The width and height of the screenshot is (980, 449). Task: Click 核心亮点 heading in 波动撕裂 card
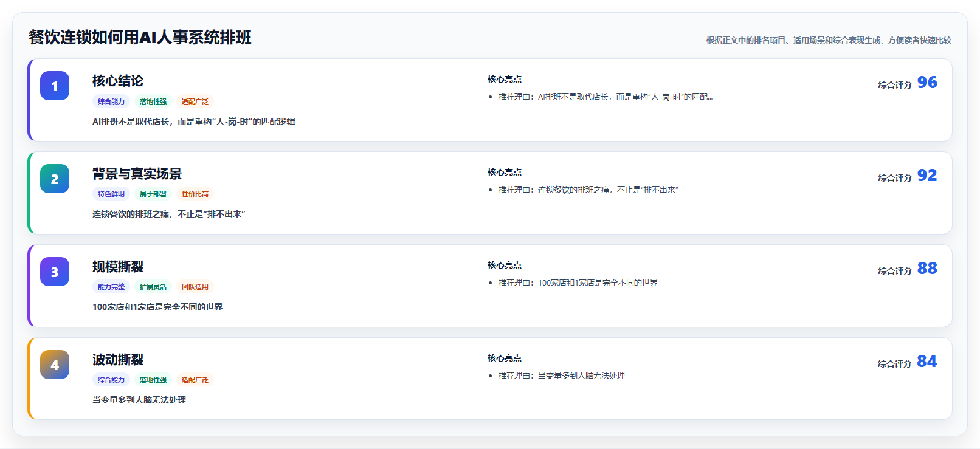pyautogui.click(x=505, y=358)
